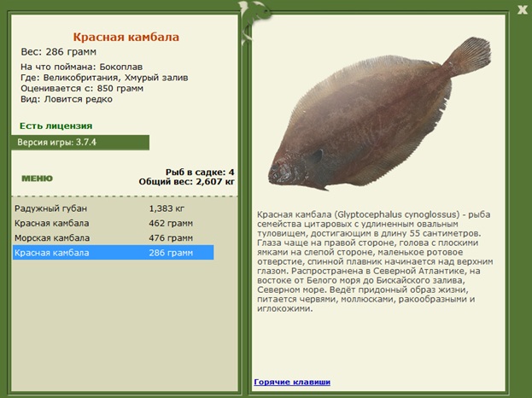Viewport: 532px width, 398px height.
Task: Click the 1,383 кг weight value
Action: 167,208
